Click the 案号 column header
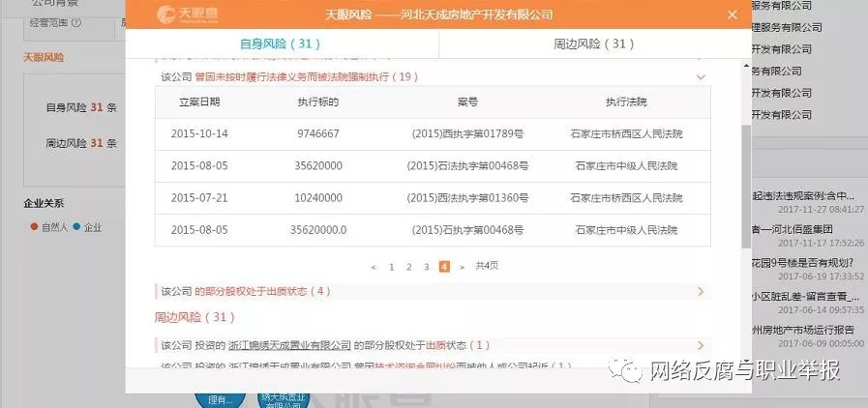Image resolution: width=868 pixels, height=408 pixels. (x=467, y=102)
